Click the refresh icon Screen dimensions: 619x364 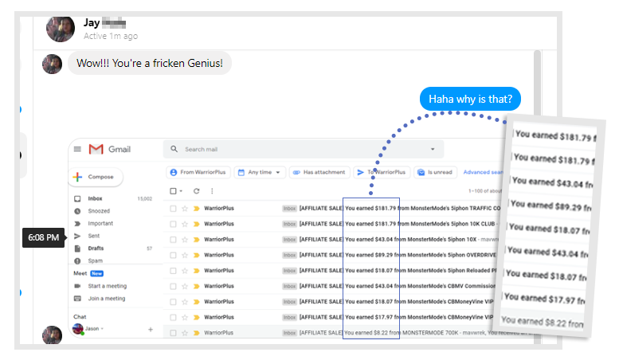(196, 191)
